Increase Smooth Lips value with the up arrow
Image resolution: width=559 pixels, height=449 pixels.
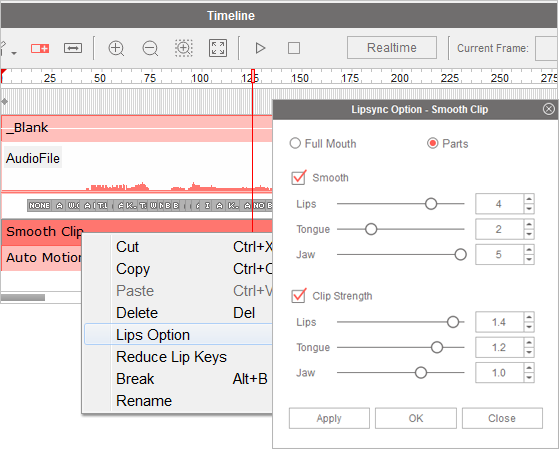(x=529, y=199)
